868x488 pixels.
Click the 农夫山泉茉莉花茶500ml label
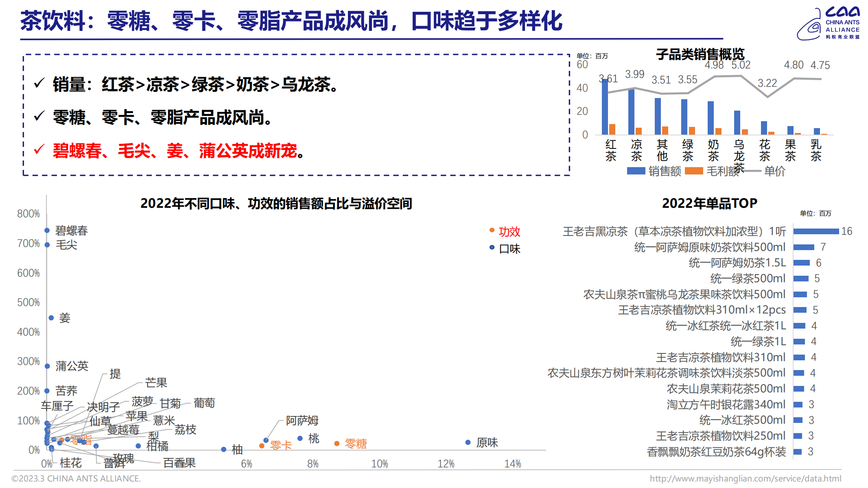tap(726, 389)
